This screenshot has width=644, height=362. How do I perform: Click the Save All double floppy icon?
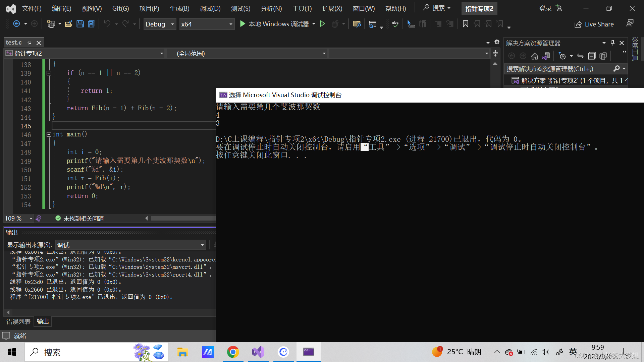coord(92,24)
